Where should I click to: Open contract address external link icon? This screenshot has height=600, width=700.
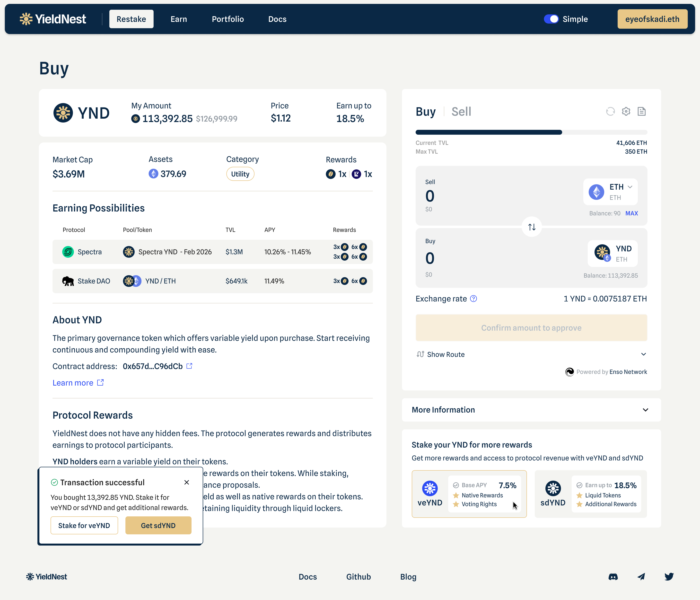pos(190,366)
